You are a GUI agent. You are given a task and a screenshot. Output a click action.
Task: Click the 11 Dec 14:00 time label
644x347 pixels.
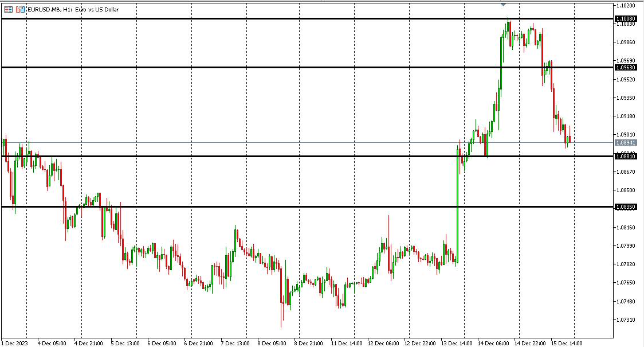[346, 343]
